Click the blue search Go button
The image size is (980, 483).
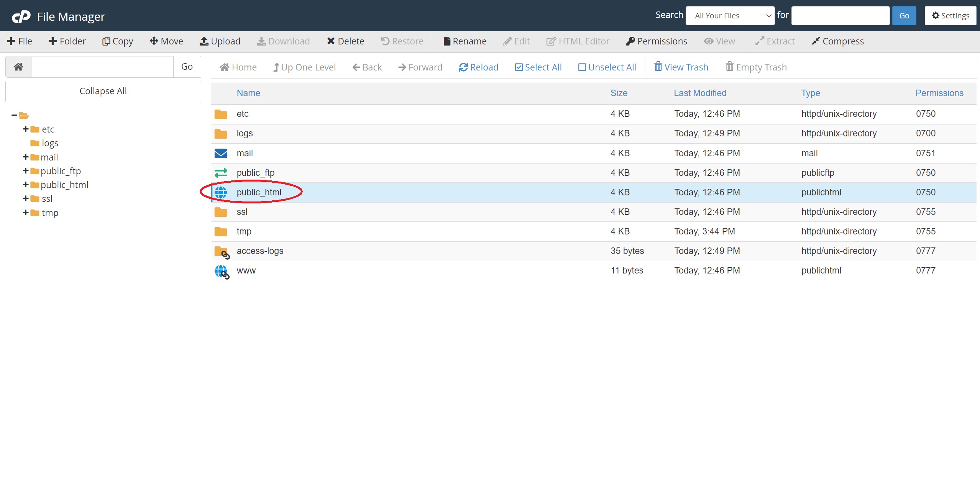tap(904, 16)
